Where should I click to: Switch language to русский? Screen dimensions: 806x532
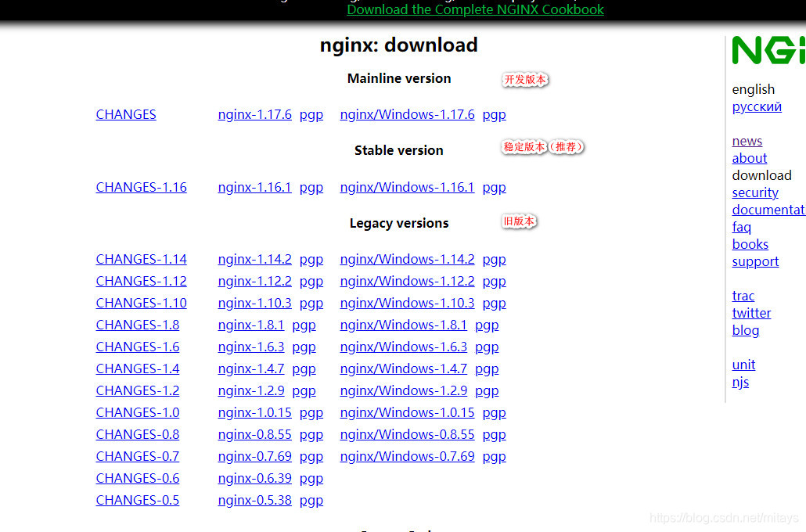757,107
